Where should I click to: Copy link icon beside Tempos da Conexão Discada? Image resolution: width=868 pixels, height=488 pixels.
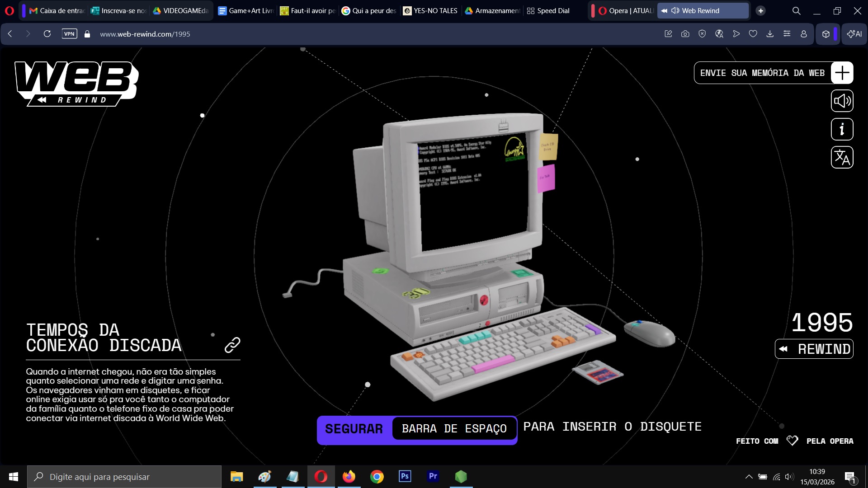click(232, 345)
